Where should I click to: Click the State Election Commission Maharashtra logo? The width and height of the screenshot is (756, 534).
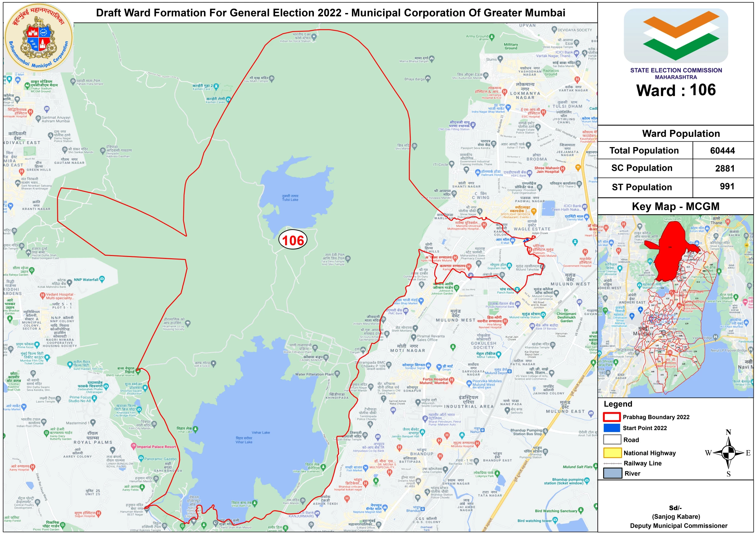[x=676, y=36]
